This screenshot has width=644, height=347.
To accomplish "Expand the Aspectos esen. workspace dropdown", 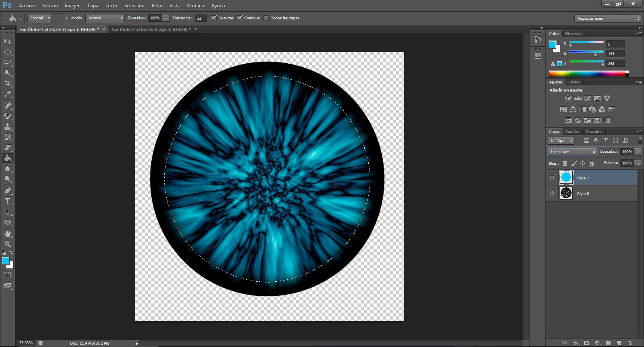I will pyautogui.click(x=607, y=19).
